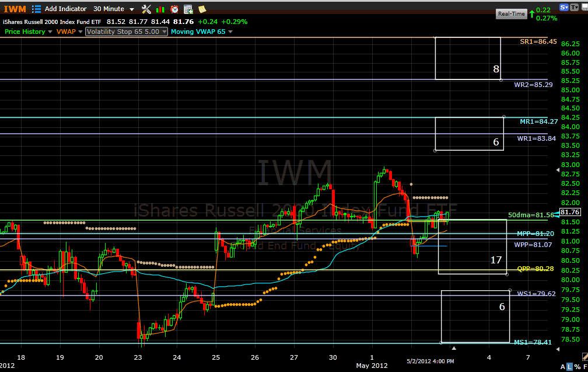Image resolution: width=588 pixels, height=372 pixels.
Task: Click the date 30 on time axis
Action: click(332, 357)
